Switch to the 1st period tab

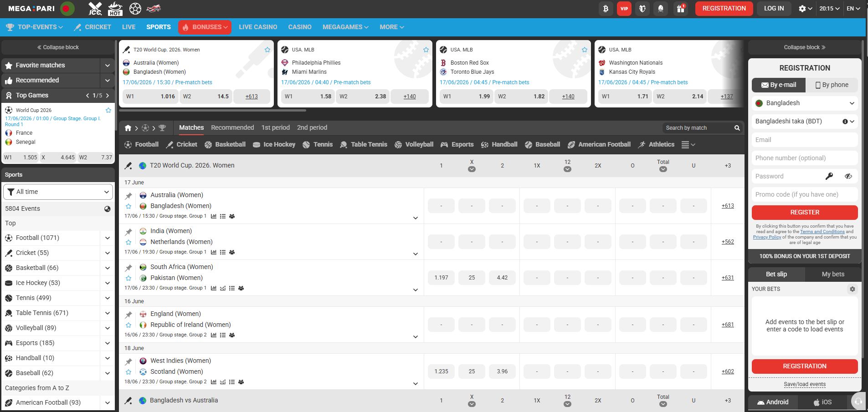275,127
